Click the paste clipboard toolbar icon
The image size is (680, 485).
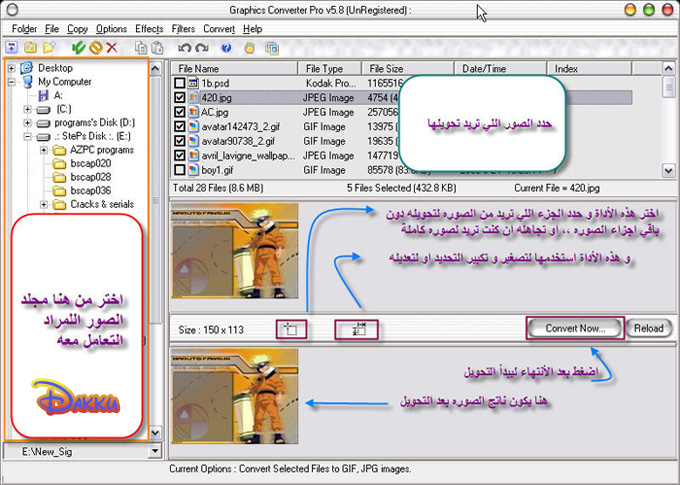coord(157,47)
